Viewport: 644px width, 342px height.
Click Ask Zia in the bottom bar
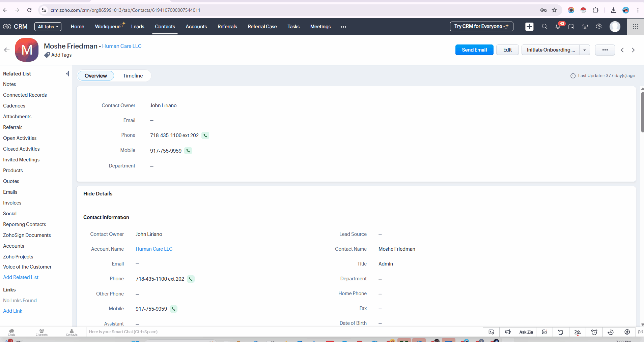click(x=526, y=332)
